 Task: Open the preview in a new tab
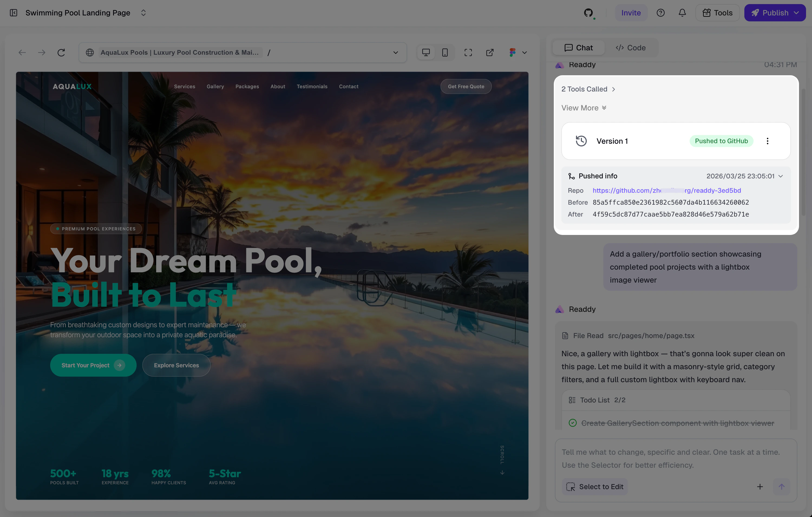click(490, 52)
